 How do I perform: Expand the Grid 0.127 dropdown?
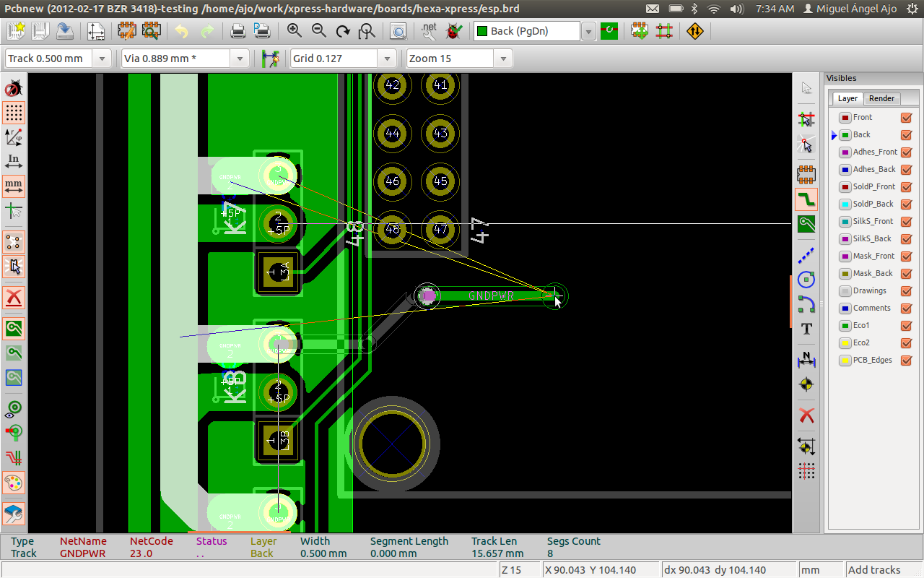pyautogui.click(x=388, y=59)
